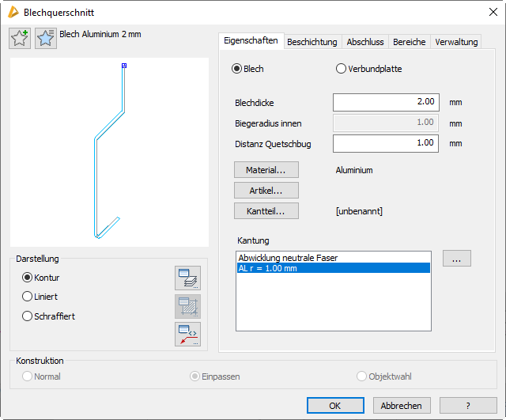Open the Artikel selection dialog
506x420 pixels.
tap(266, 191)
